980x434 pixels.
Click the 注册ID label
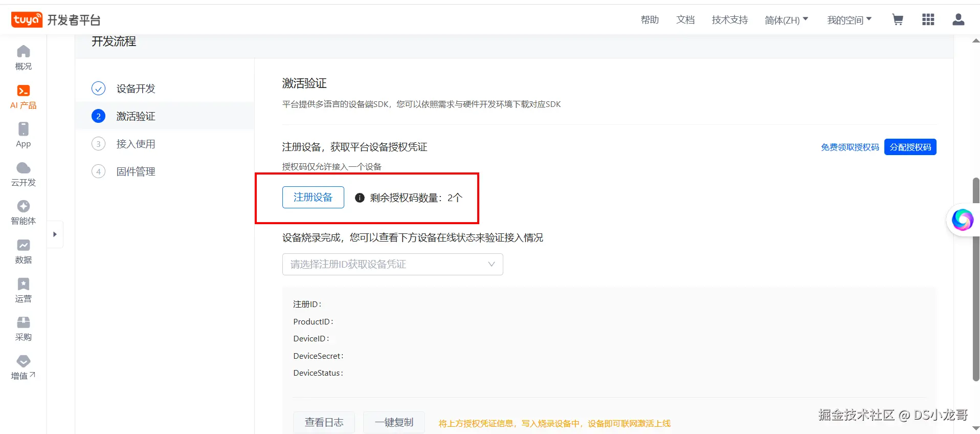[x=307, y=305]
